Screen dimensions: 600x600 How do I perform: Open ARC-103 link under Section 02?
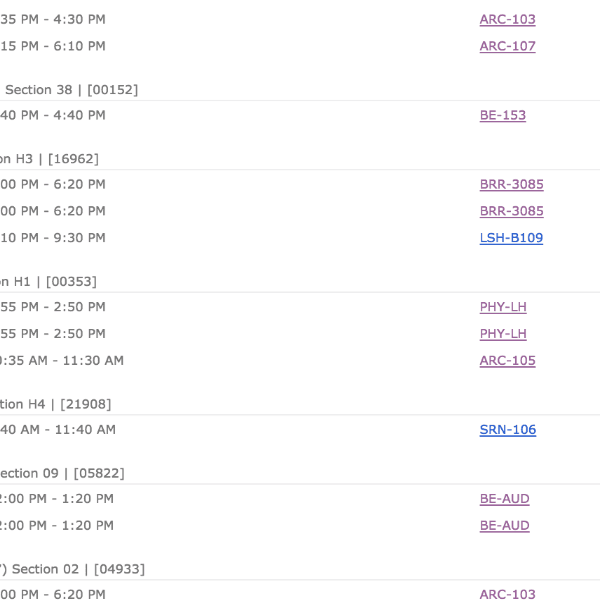coord(507,595)
